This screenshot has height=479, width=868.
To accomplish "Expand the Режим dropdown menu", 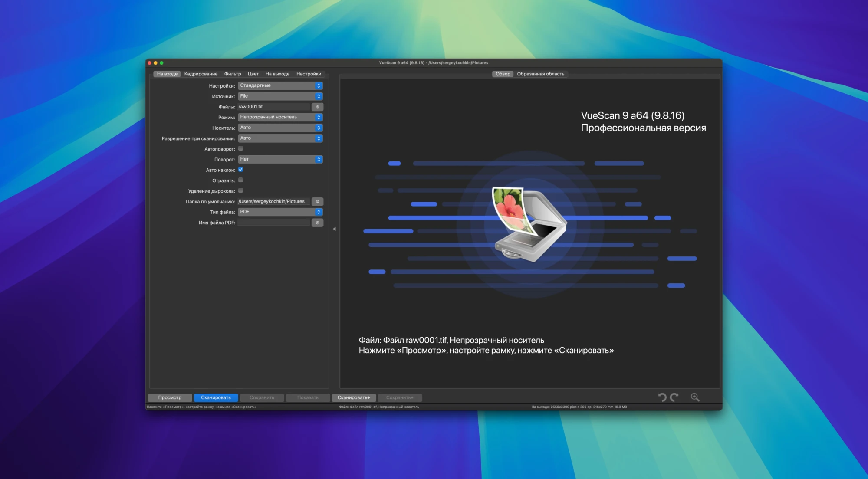I will [280, 117].
